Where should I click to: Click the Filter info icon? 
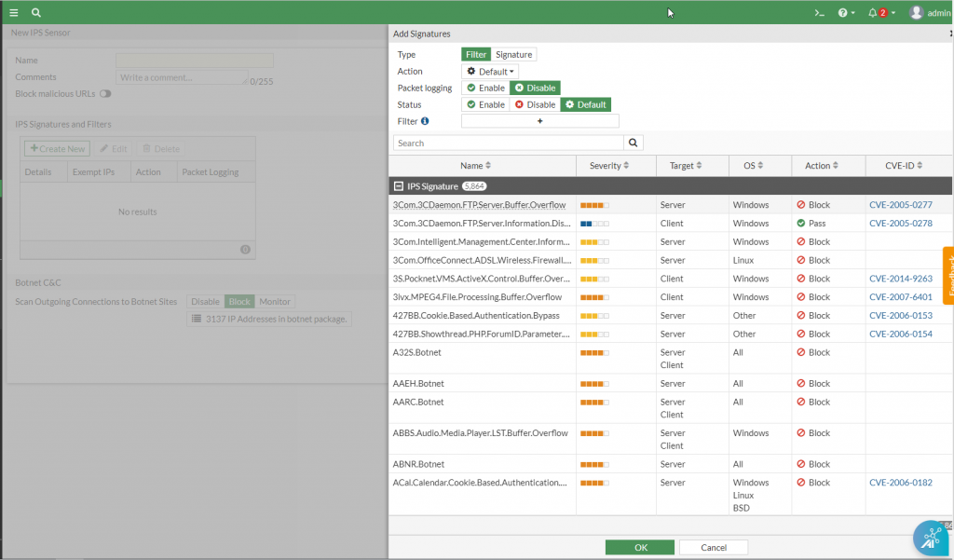tap(426, 121)
